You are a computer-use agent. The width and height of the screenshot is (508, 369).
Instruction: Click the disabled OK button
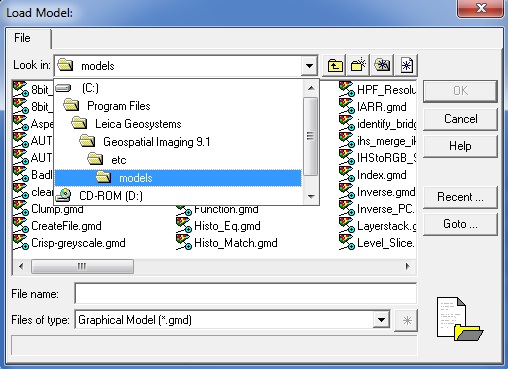coord(460,91)
